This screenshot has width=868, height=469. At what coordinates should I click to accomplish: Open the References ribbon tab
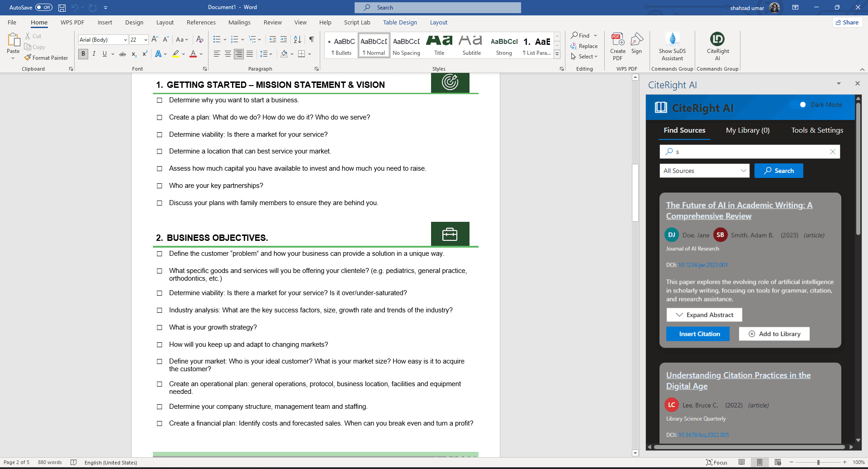click(201, 22)
